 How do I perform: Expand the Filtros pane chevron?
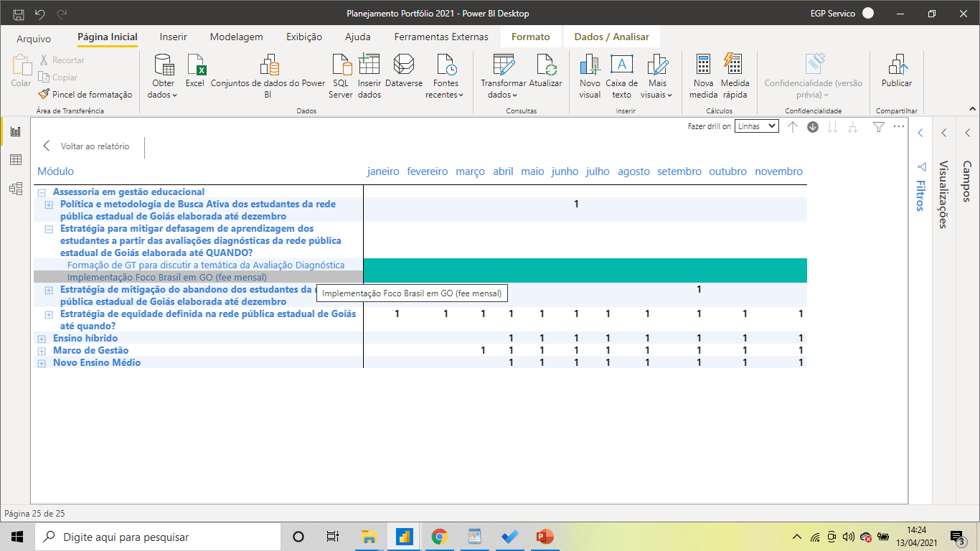[x=920, y=133]
